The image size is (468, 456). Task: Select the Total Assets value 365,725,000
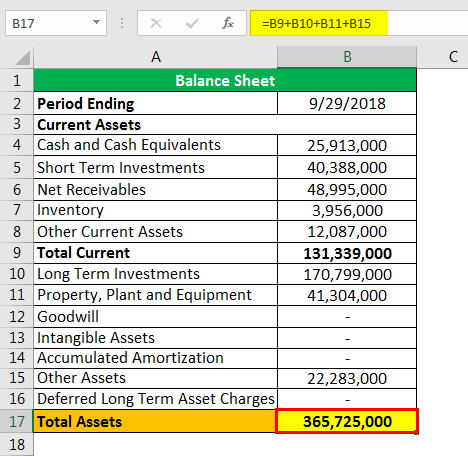pyautogui.click(x=347, y=421)
